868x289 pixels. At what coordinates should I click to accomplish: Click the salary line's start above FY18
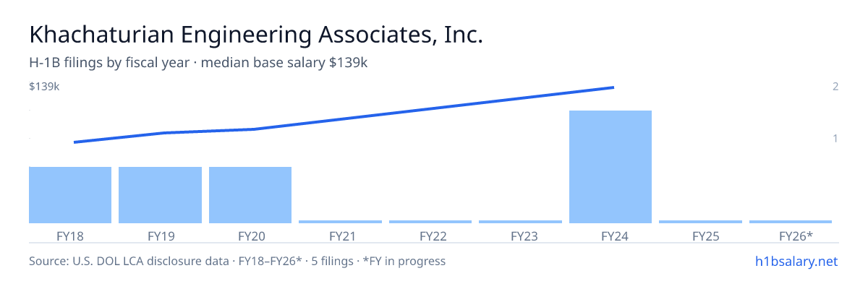coord(75,142)
